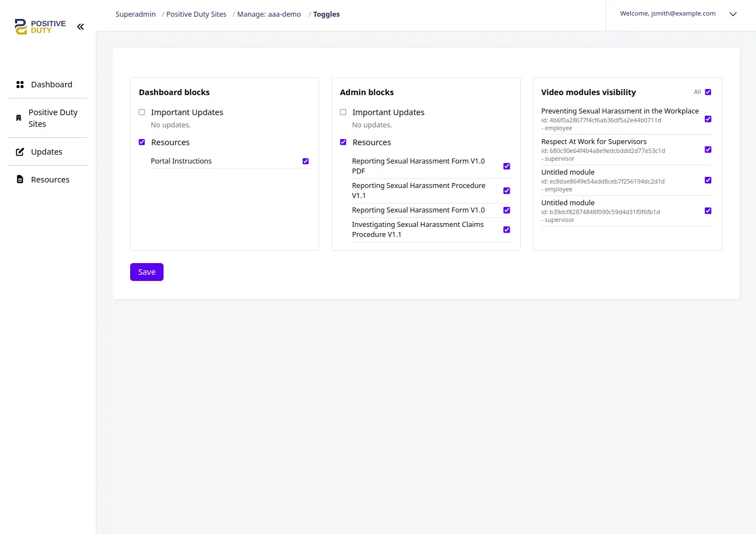Click the Positive Duty logo

pos(40,27)
